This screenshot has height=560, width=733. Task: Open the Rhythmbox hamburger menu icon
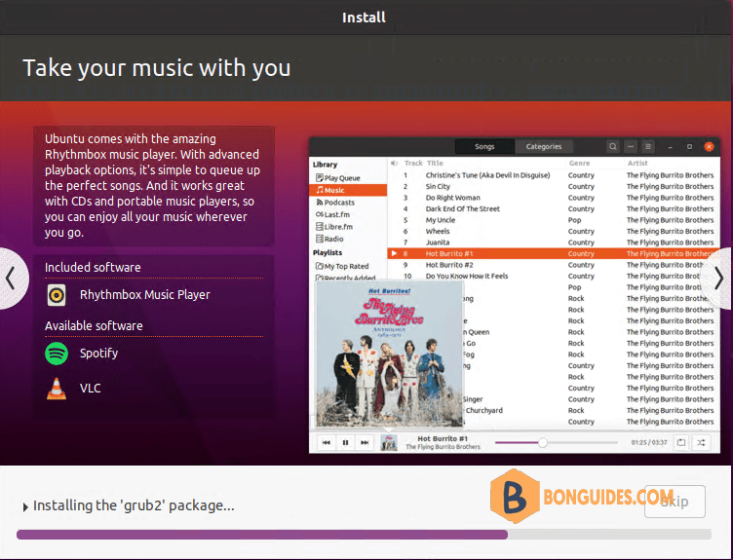[648, 147]
